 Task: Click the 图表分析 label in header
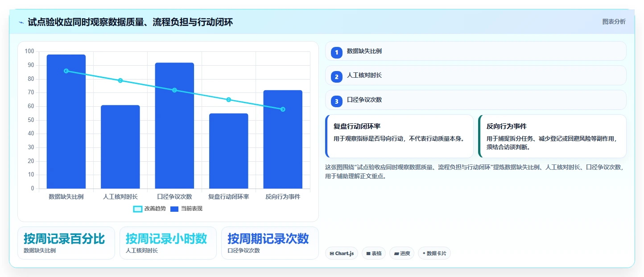click(x=614, y=21)
